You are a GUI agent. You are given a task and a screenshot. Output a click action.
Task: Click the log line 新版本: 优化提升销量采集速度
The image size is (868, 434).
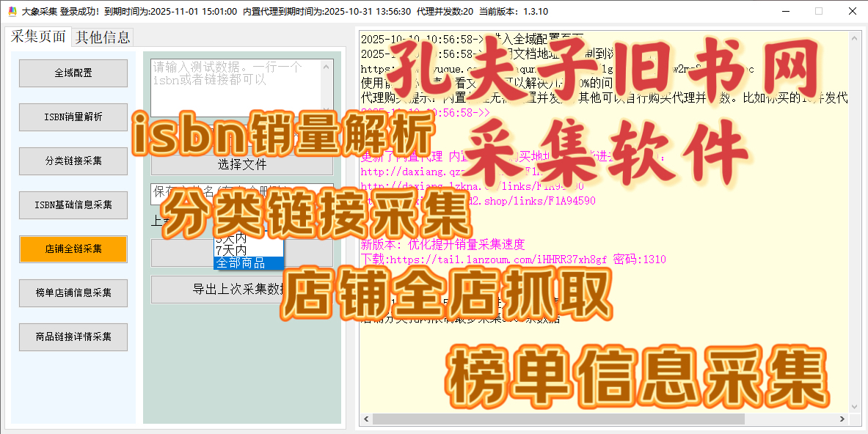coord(443,244)
